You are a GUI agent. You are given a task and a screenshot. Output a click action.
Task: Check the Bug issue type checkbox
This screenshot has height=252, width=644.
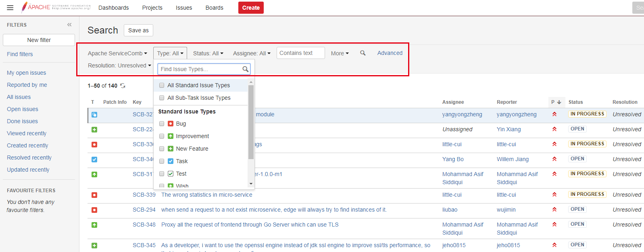pos(162,124)
